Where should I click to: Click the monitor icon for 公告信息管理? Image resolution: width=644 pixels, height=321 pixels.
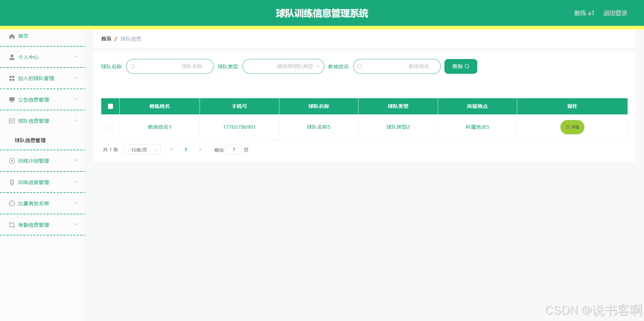click(x=12, y=100)
